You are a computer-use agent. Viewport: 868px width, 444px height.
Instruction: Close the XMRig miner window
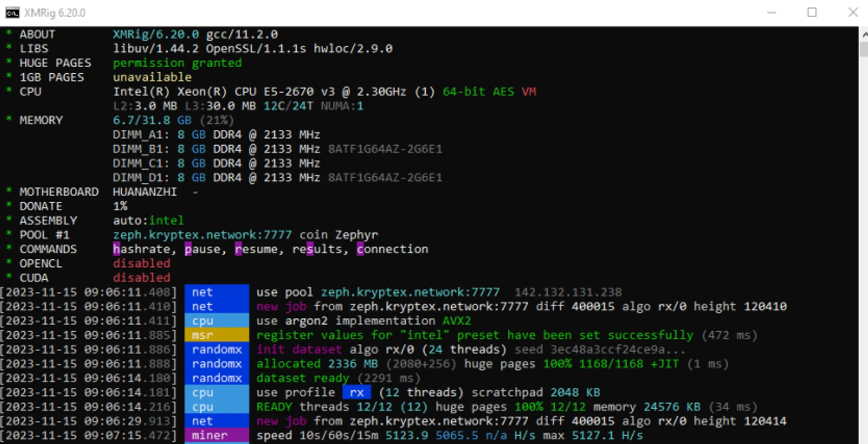852,13
